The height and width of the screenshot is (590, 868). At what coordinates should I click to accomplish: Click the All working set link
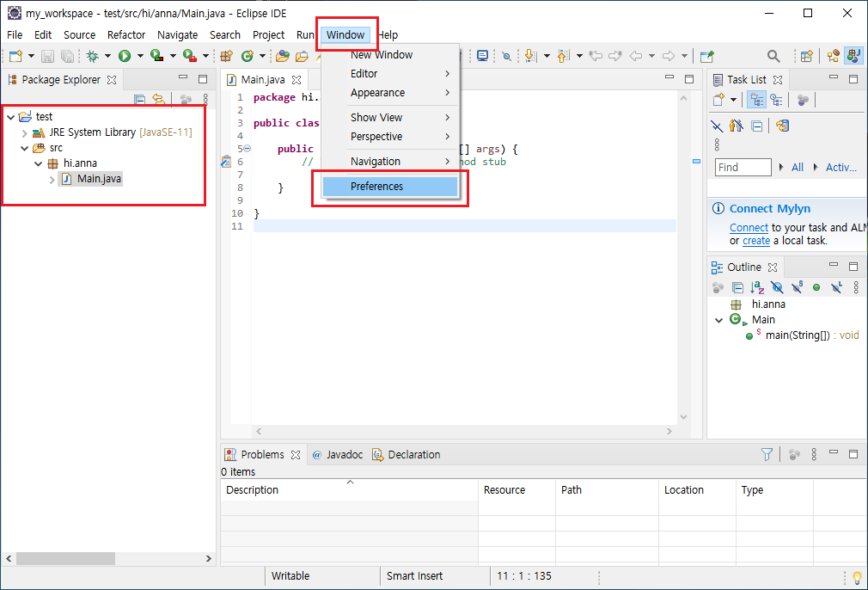click(798, 168)
